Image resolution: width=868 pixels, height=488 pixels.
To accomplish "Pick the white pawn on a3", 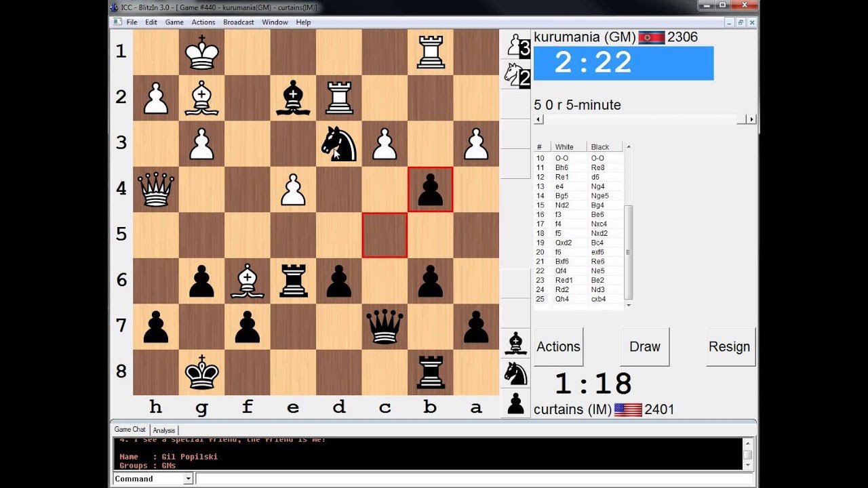I will 477,144.
